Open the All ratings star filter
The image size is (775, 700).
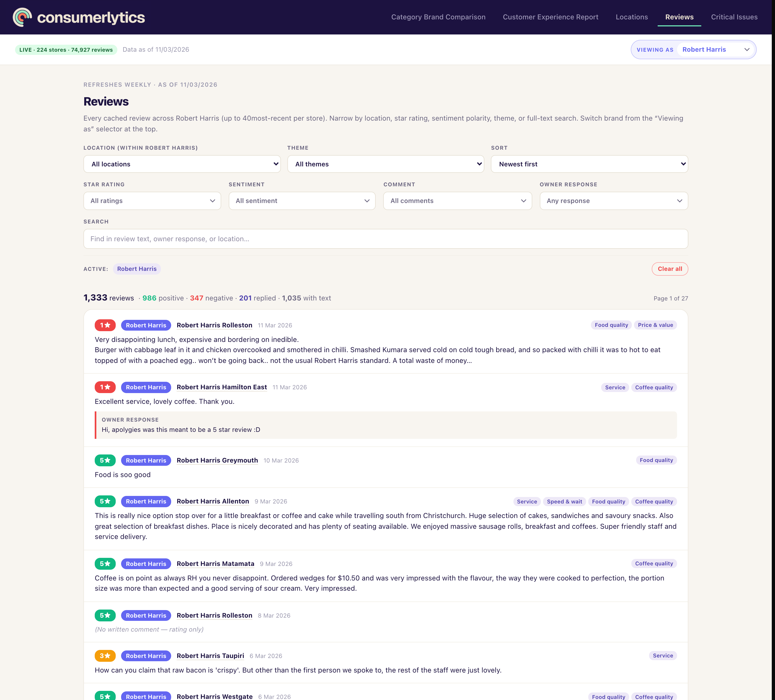(152, 201)
